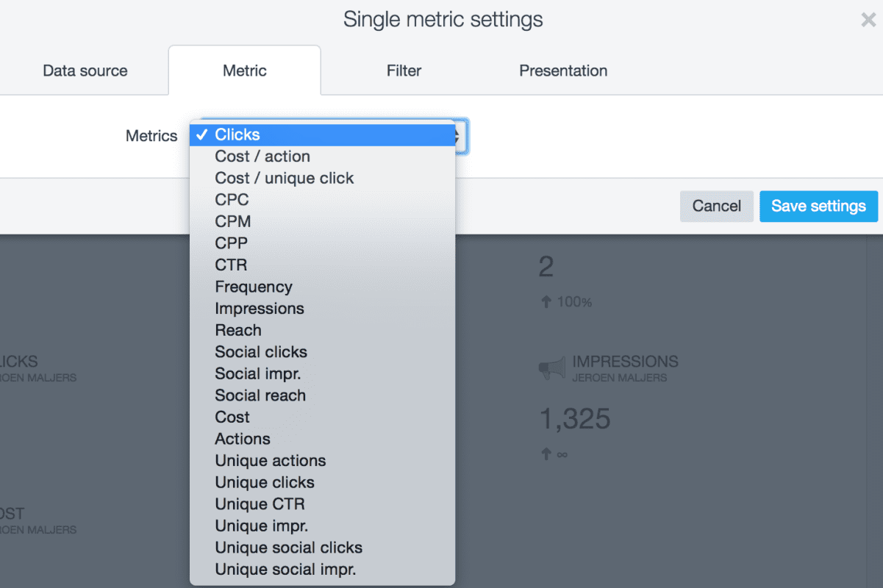The height and width of the screenshot is (588, 883).
Task: Select the Actions metric
Action: click(x=323, y=439)
